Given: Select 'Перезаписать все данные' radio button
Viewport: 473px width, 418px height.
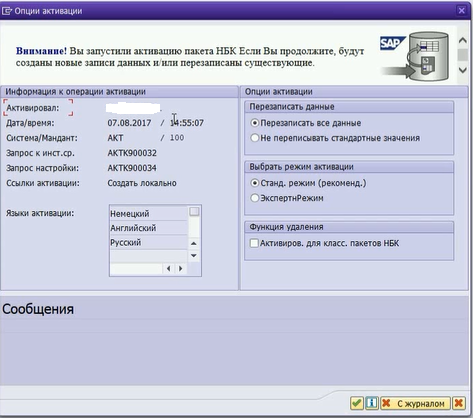Looking at the screenshot, I should pyautogui.click(x=255, y=123).
